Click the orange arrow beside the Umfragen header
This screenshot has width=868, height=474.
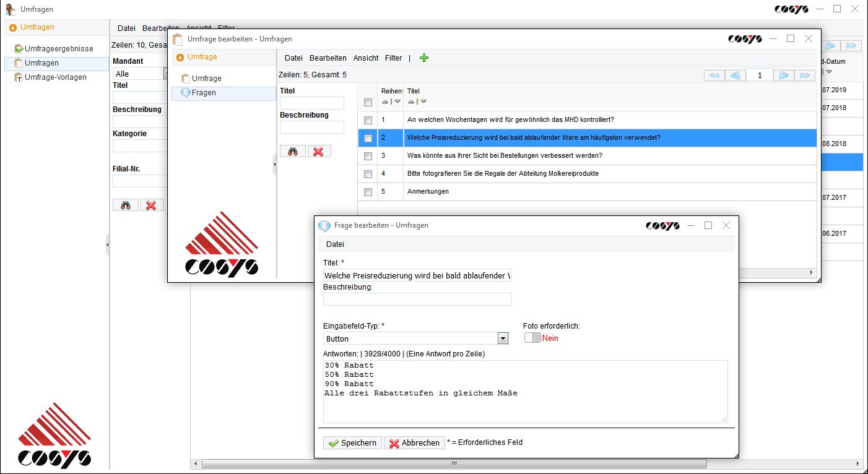click(13, 27)
